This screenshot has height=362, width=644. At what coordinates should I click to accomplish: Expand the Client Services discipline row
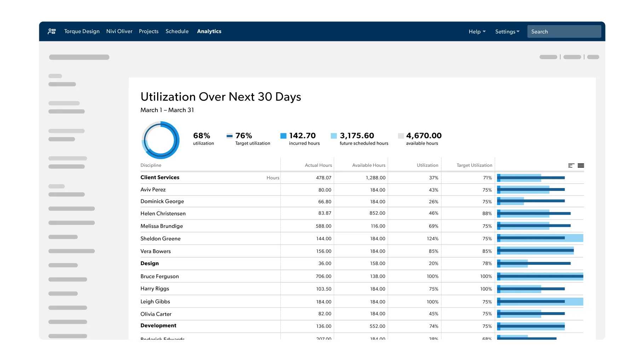tap(160, 177)
